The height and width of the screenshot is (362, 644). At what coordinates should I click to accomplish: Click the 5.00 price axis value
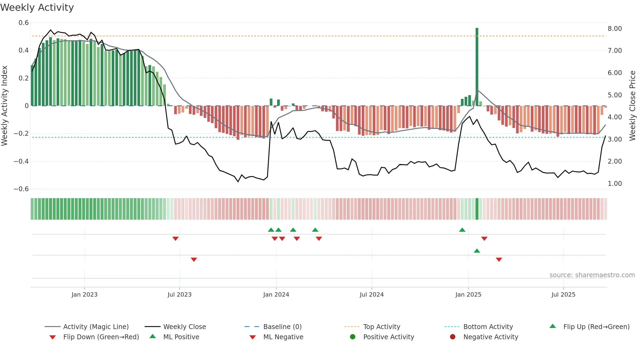pyautogui.click(x=615, y=95)
